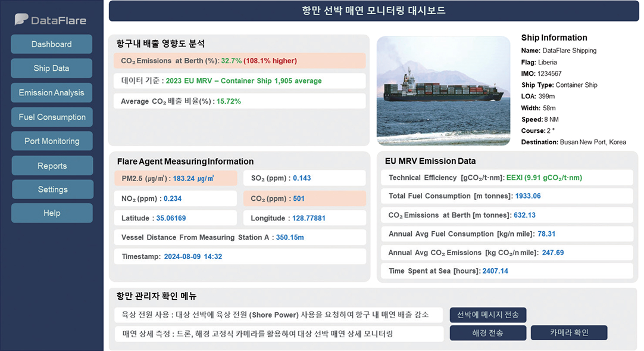Open Port Monitoring from sidebar

pyautogui.click(x=52, y=141)
